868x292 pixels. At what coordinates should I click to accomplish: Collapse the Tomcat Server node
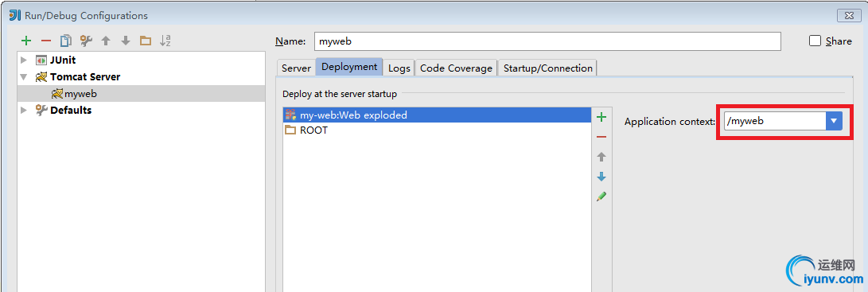[x=23, y=77]
